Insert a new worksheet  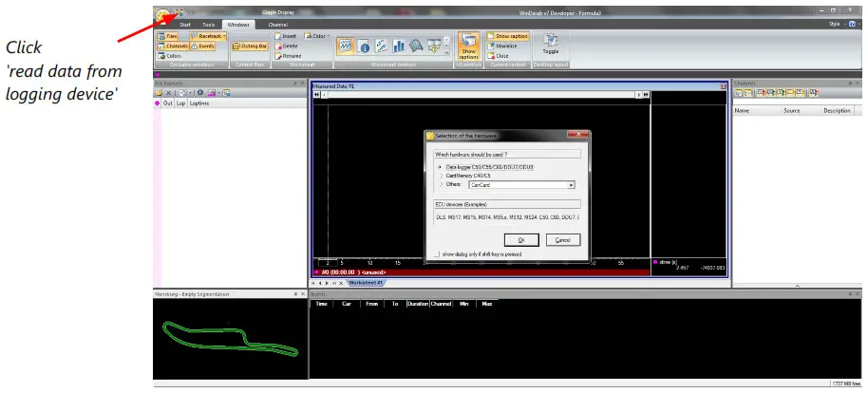point(286,36)
